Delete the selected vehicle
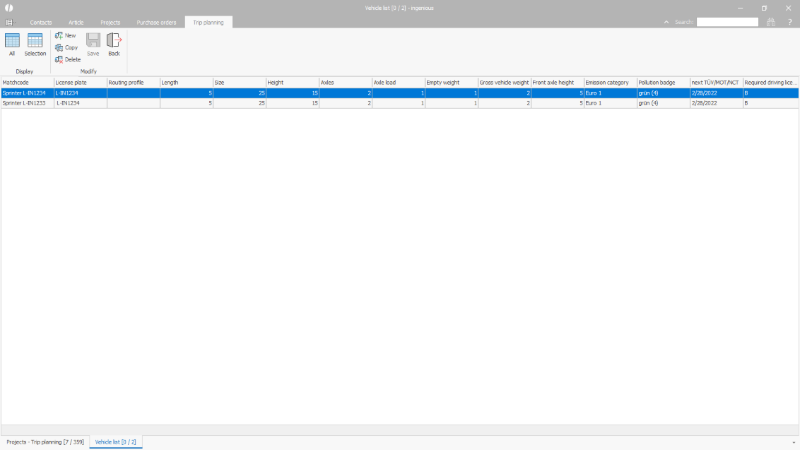 67,59
